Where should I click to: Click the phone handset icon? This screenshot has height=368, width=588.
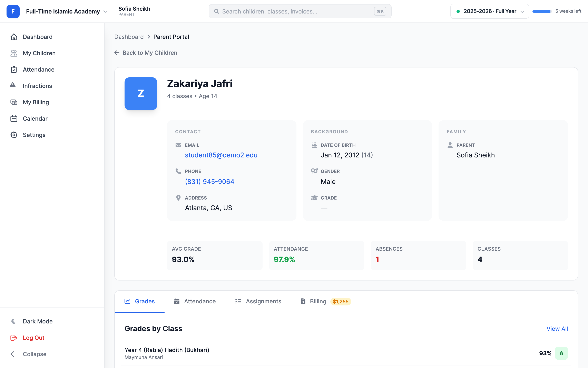[178, 171]
